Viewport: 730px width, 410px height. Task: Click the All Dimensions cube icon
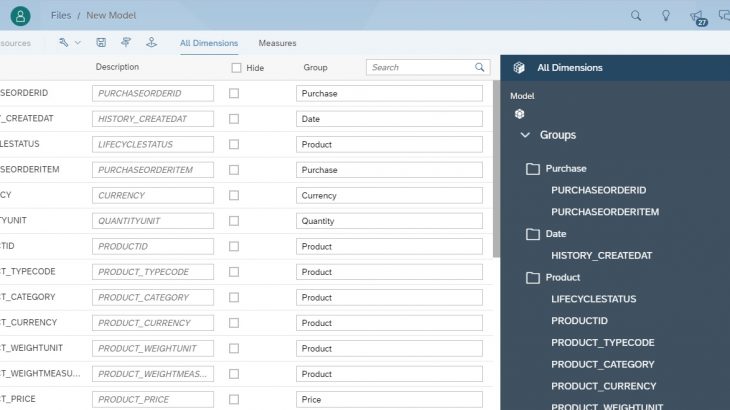pos(519,68)
